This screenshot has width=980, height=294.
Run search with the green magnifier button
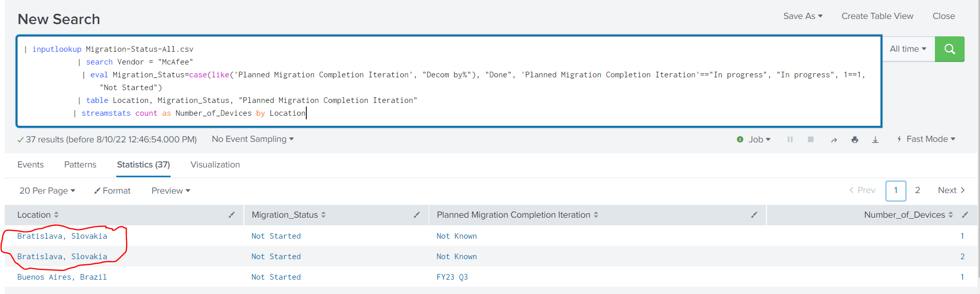(949, 49)
